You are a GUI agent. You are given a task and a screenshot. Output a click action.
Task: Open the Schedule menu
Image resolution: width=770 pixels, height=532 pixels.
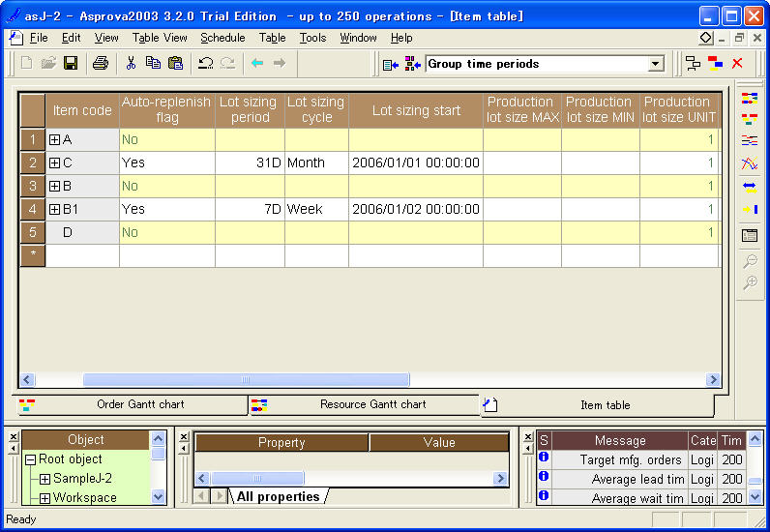point(222,38)
